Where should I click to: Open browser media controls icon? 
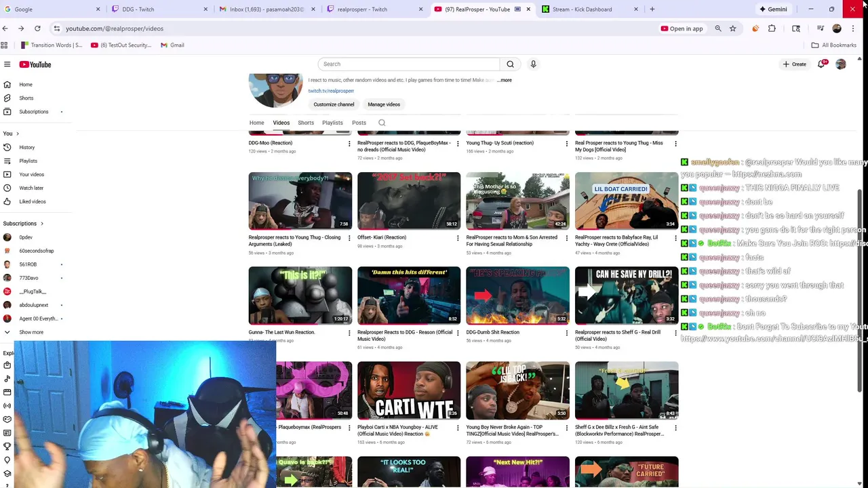coord(821,28)
